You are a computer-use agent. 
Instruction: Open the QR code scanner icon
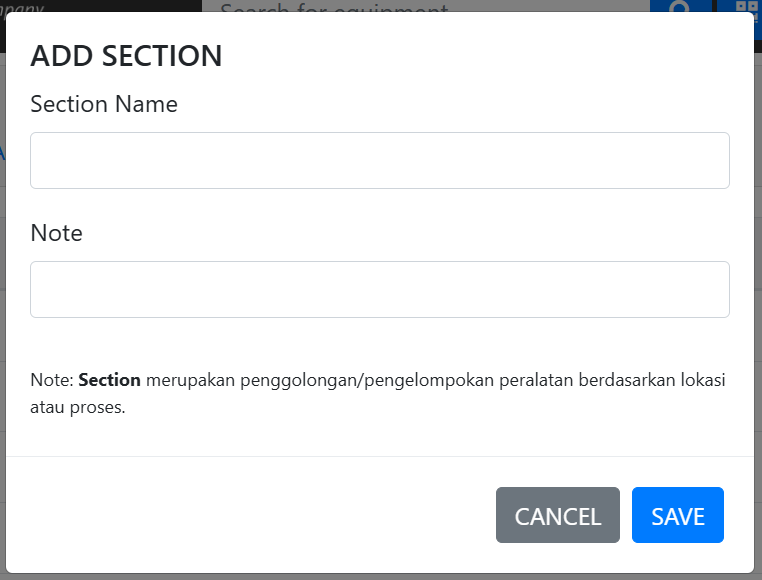747,7
